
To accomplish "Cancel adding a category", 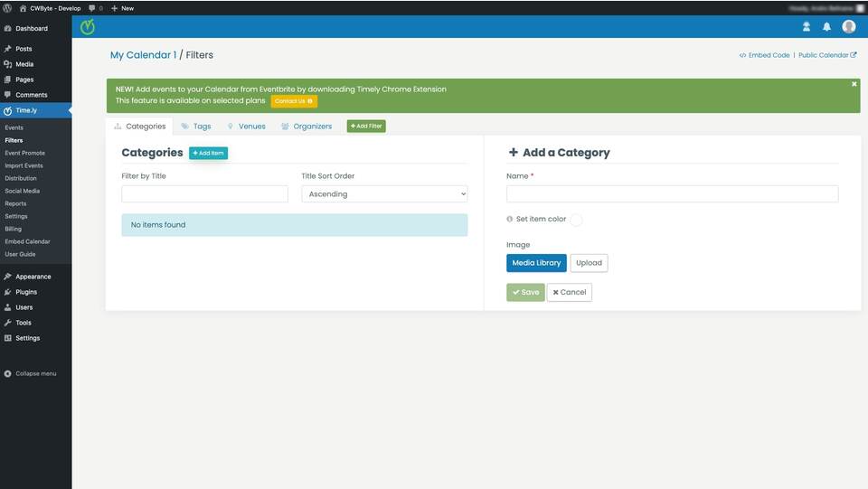I will coord(569,293).
